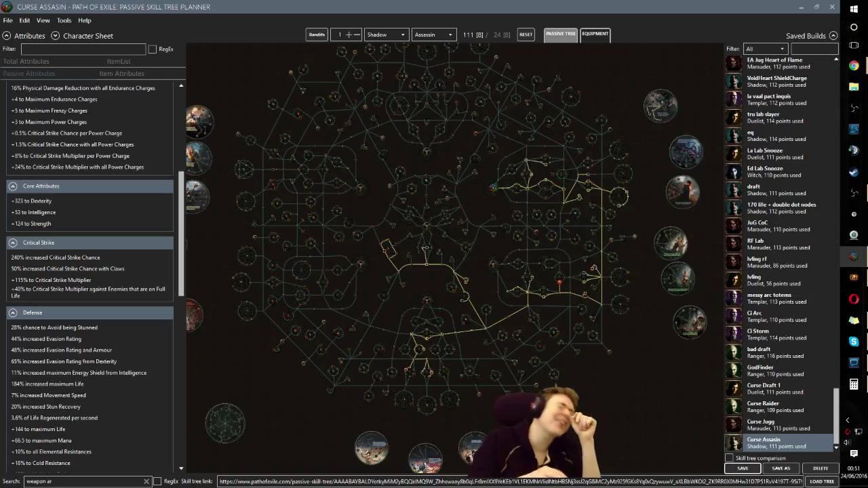Screen dimensions: 868x488
Task: Select the Ed Lab Snooze build portrait
Action: (734, 171)
